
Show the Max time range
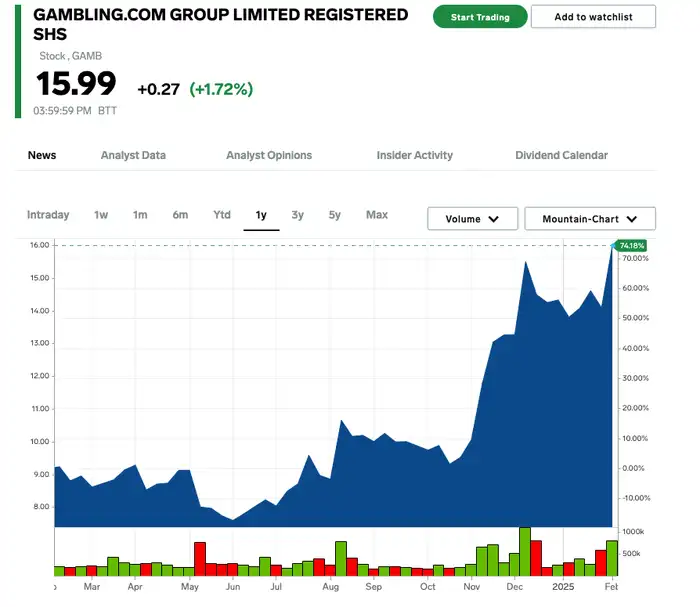click(377, 215)
